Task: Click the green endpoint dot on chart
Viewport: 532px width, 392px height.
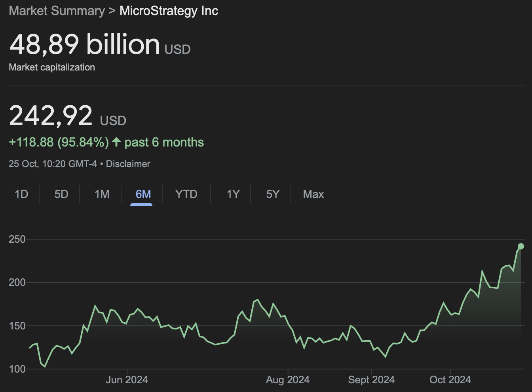Action: 521,246
